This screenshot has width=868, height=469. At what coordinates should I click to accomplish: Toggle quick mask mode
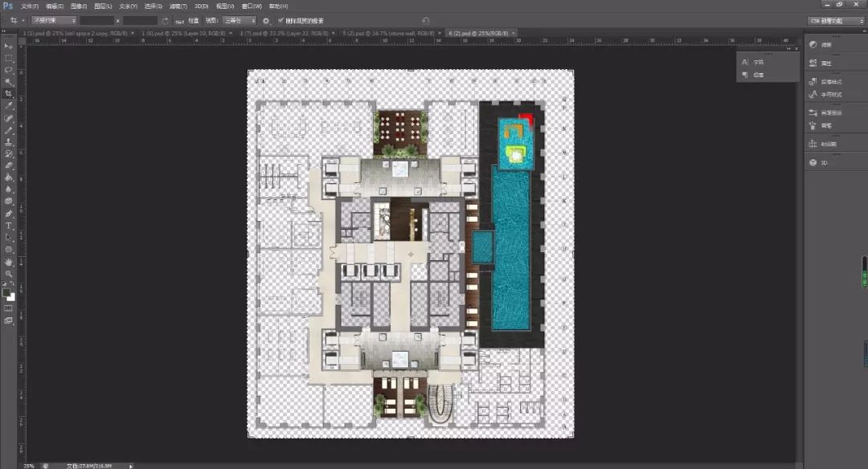point(9,308)
